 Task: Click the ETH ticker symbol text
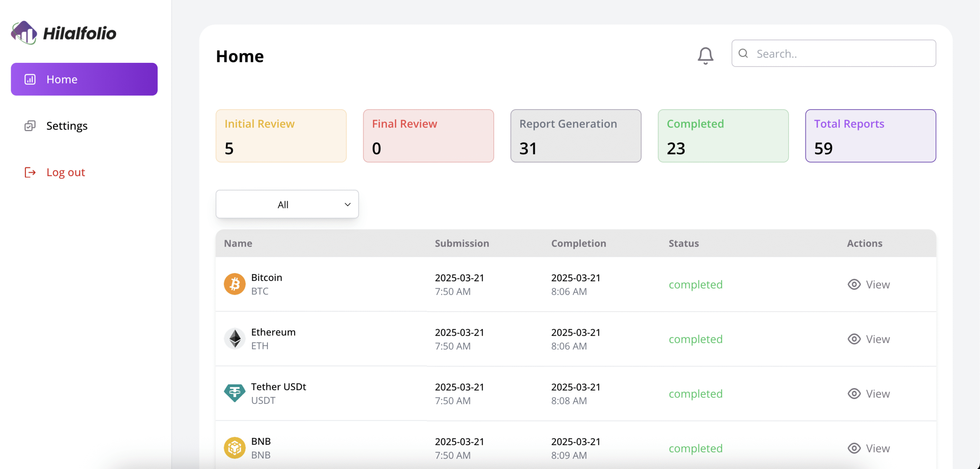pyautogui.click(x=260, y=346)
